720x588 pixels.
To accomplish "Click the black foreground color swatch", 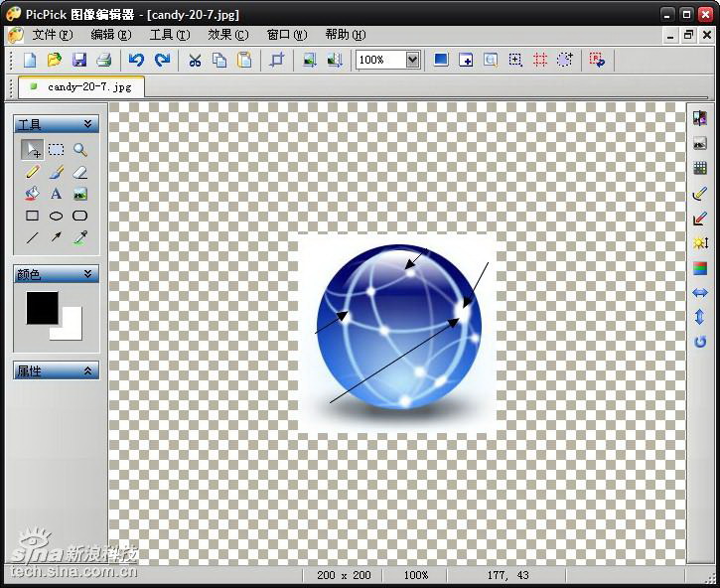I will 43,308.
